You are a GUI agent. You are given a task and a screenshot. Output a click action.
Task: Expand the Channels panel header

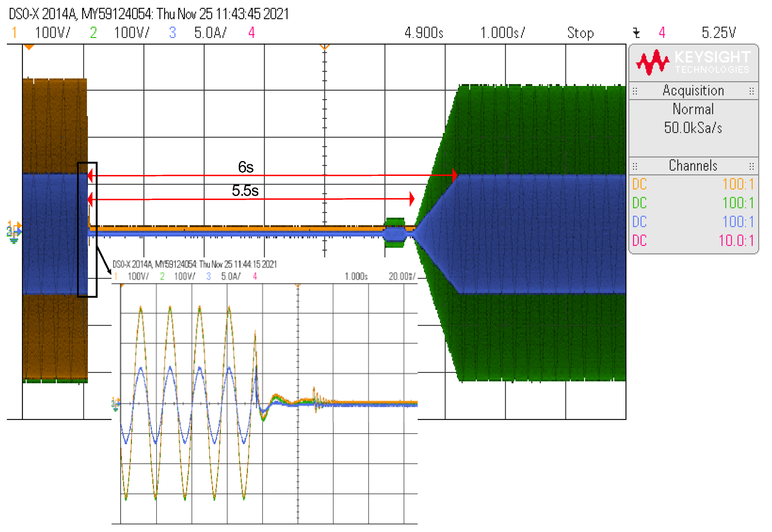click(x=693, y=166)
